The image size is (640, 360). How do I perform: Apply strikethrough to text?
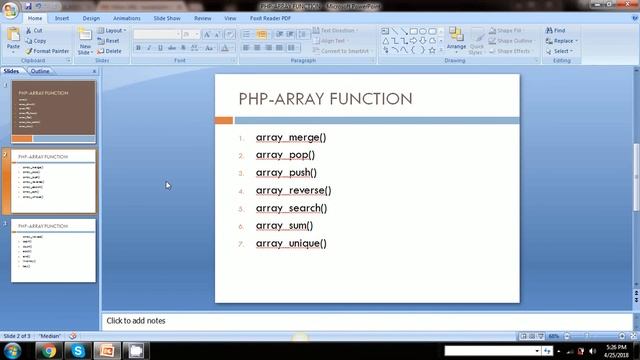[172, 48]
